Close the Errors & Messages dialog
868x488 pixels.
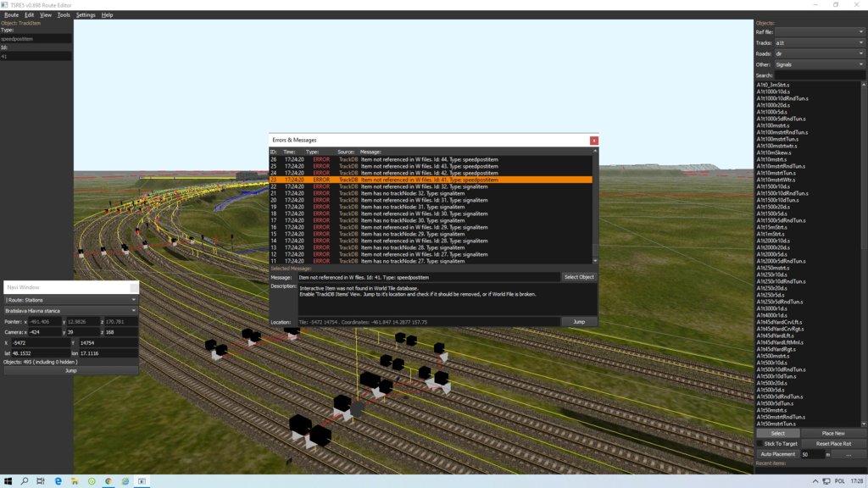click(593, 140)
